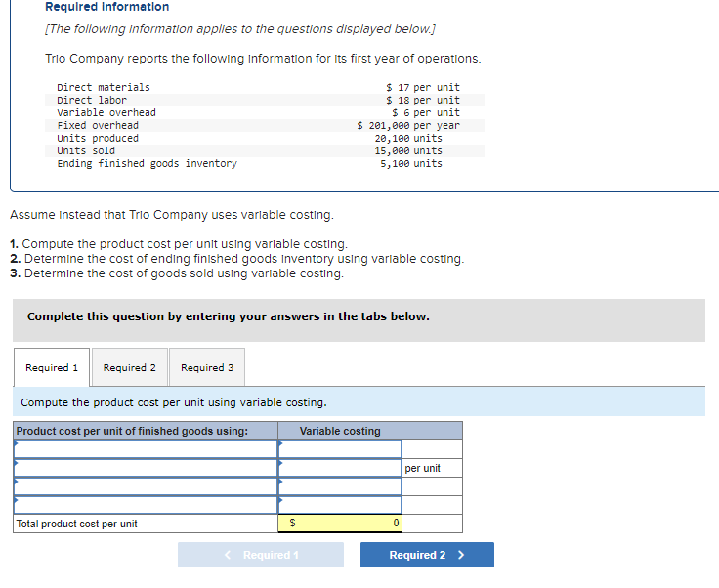The width and height of the screenshot is (719, 588).
Task: Click the Units produced row
Action: pos(264,138)
